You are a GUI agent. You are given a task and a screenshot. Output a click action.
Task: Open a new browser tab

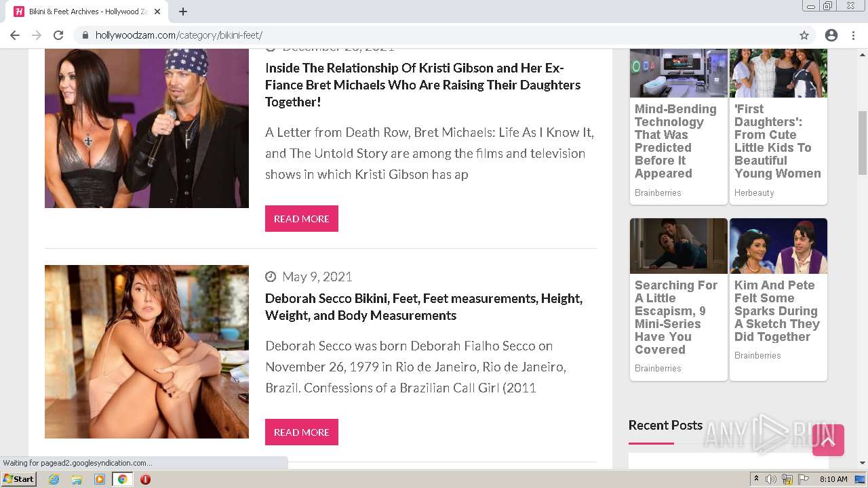tap(183, 12)
